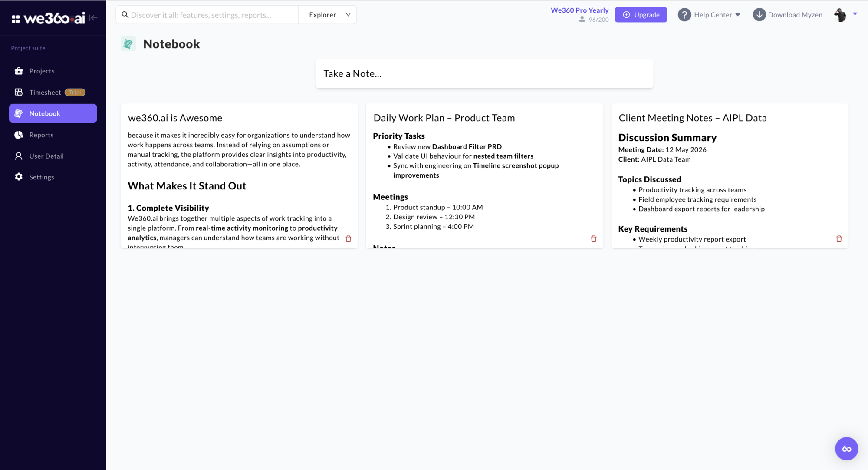Click 'Validate UI behaviour for nested team filters'
This screenshot has height=470, width=868.
463,156
